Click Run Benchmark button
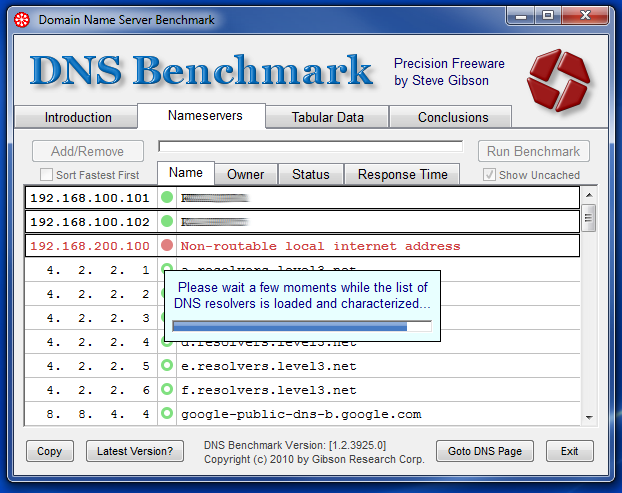 pyautogui.click(x=534, y=151)
